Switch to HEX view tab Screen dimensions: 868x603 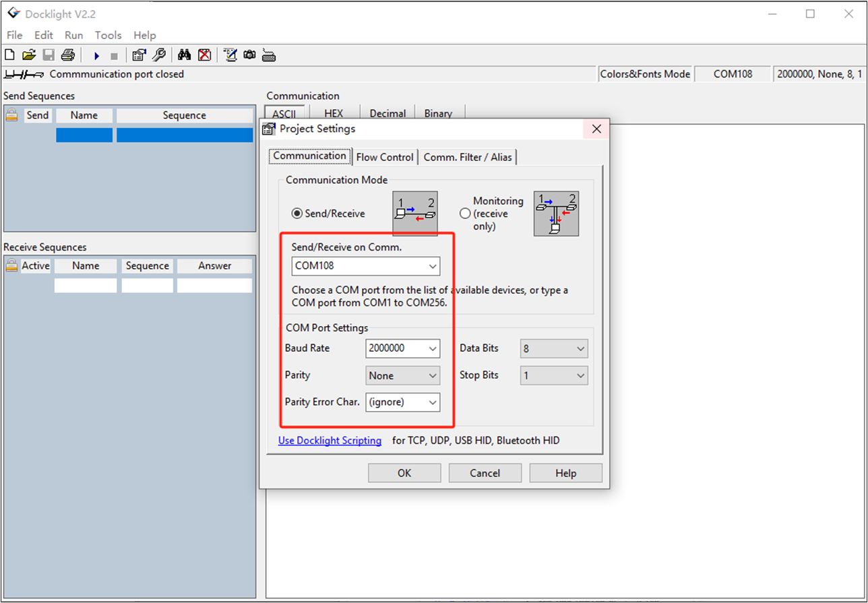(x=334, y=113)
